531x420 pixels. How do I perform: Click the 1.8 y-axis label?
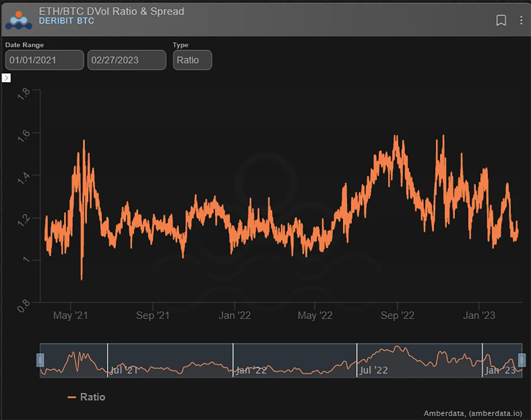coord(24,93)
